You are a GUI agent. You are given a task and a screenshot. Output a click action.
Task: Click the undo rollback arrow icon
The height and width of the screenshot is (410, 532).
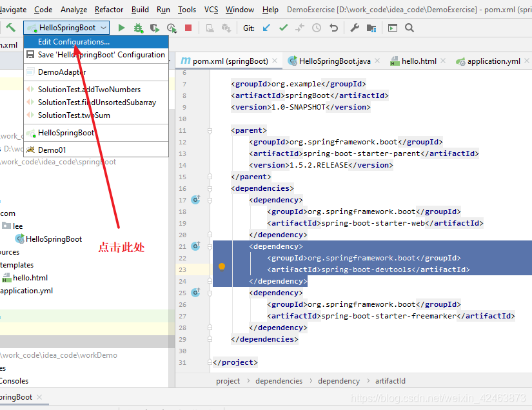(x=334, y=28)
